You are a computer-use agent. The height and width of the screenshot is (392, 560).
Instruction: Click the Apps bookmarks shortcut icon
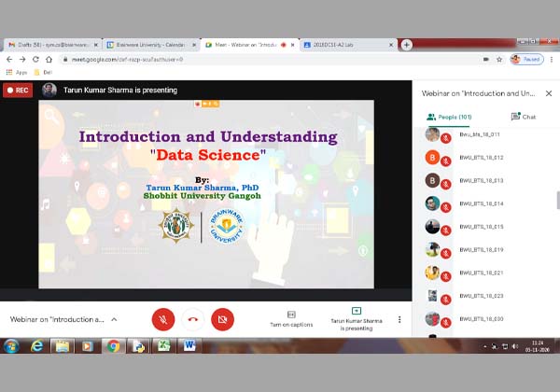point(10,71)
